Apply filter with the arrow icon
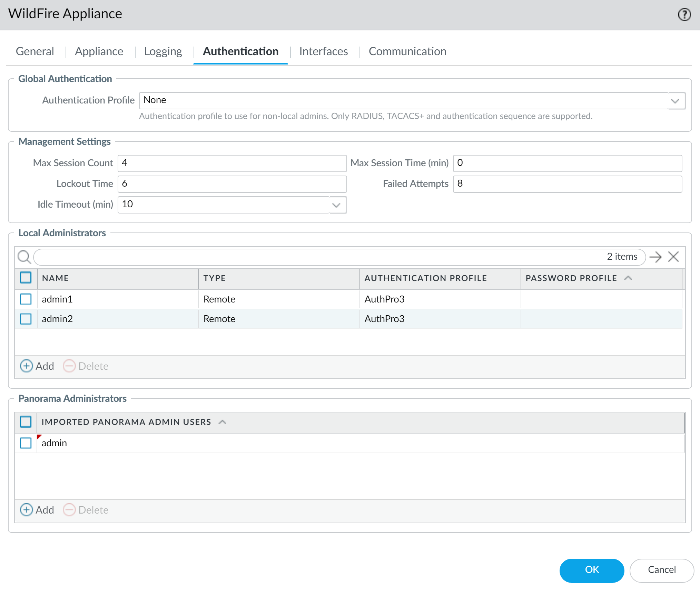The width and height of the screenshot is (700, 596). [655, 257]
